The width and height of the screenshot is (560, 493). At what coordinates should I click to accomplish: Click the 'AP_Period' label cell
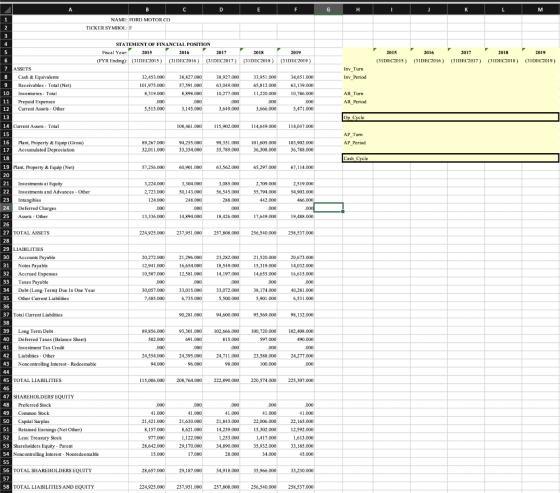355,143
